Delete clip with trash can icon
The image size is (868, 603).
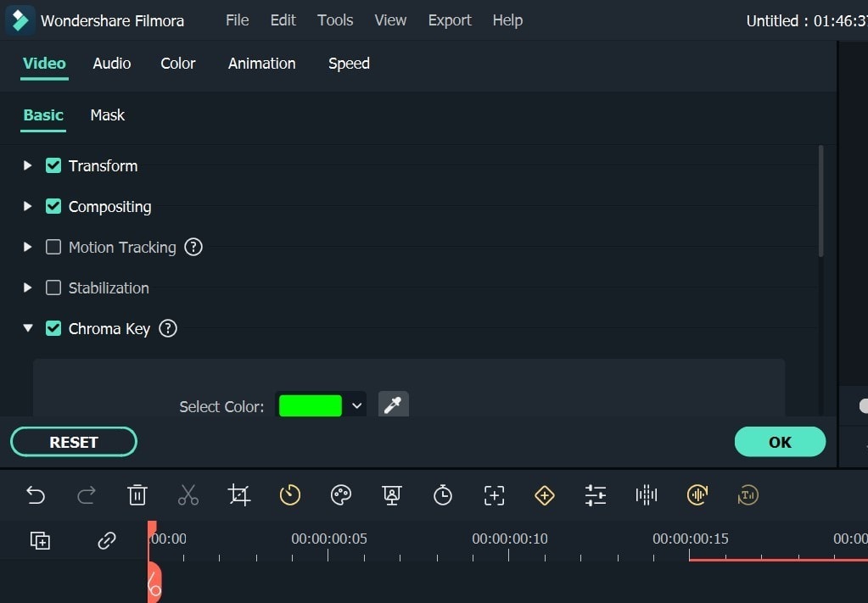click(137, 495)
